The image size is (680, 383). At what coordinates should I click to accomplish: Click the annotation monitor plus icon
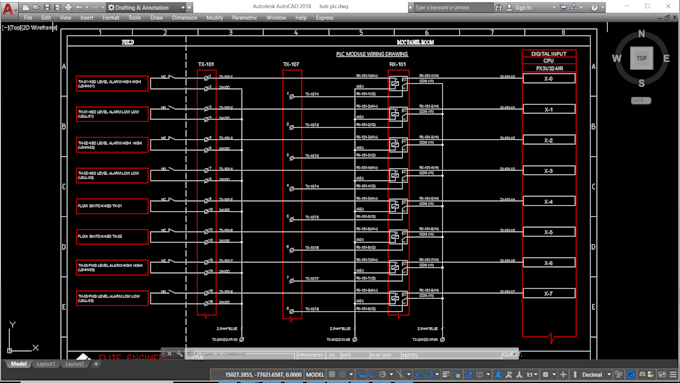[563, 375]
